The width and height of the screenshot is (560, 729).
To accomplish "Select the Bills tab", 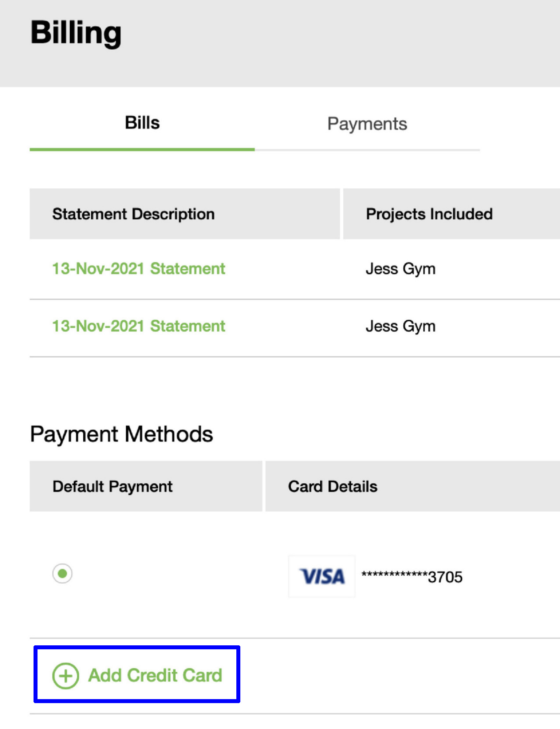I will click(142, 123).
